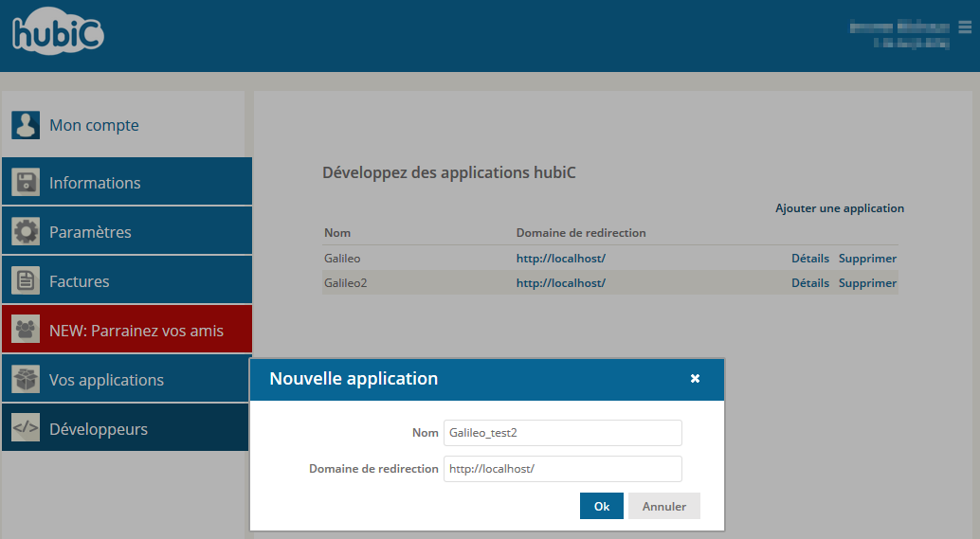Click the blurred username in header

pyautogui.click(x=899, y=27)
